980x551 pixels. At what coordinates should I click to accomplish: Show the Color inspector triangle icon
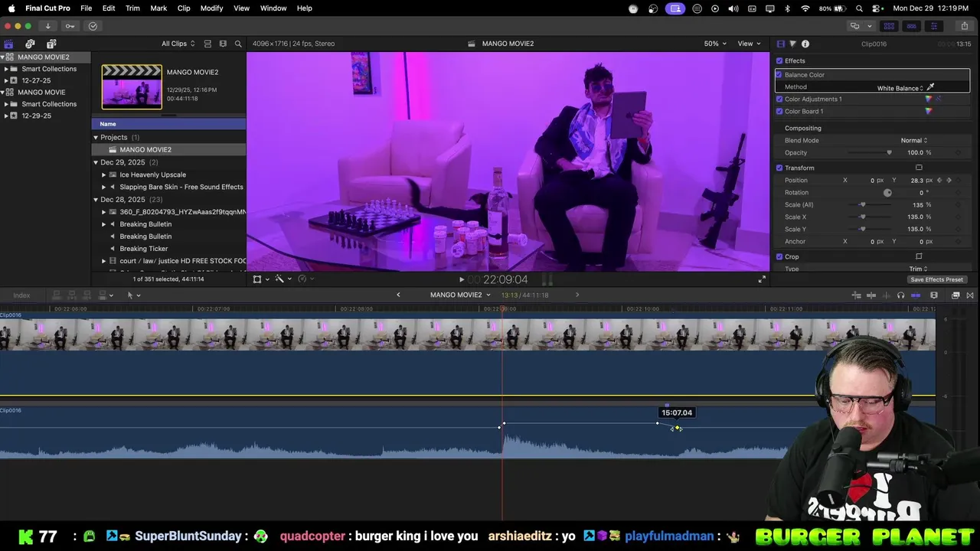[792, 44]
